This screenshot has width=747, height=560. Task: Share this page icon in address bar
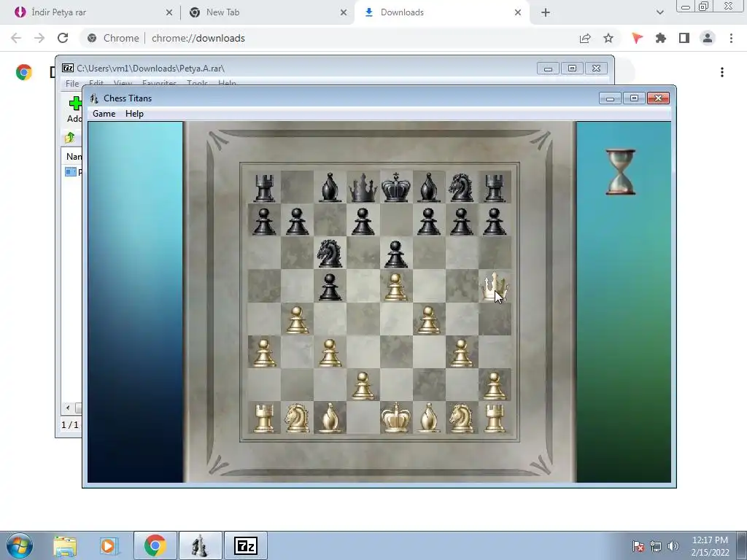pyautogui.click(x=585, y=38)
